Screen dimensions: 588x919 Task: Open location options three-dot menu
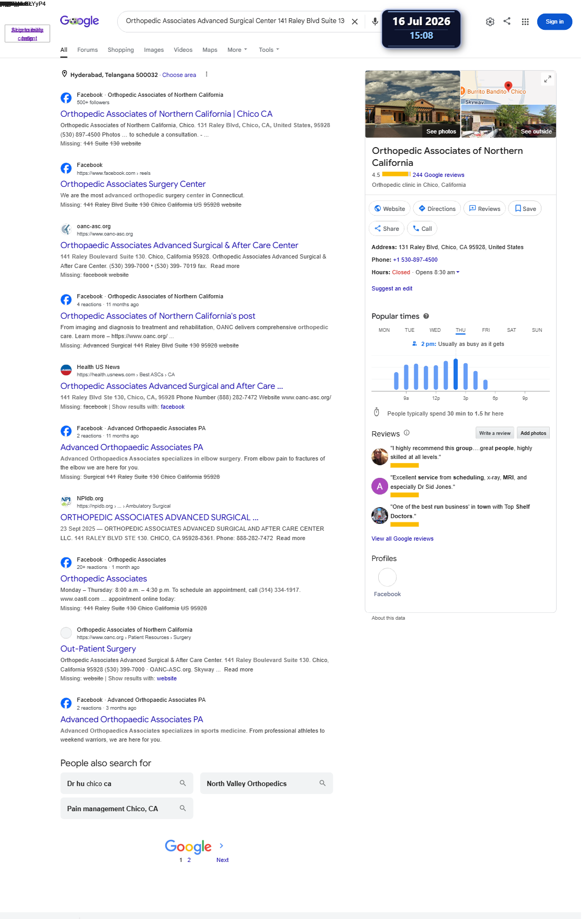click(x=207, y=74)
